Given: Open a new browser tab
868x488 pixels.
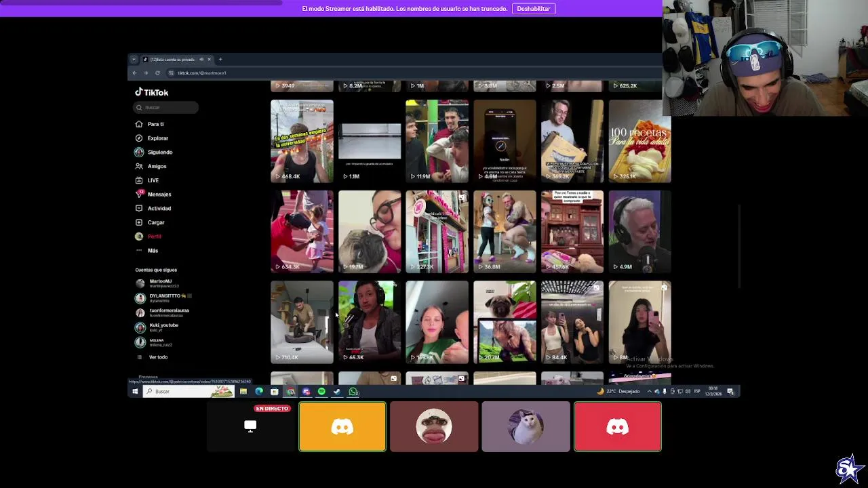Looking at the screenshot, I should [220, 60].
